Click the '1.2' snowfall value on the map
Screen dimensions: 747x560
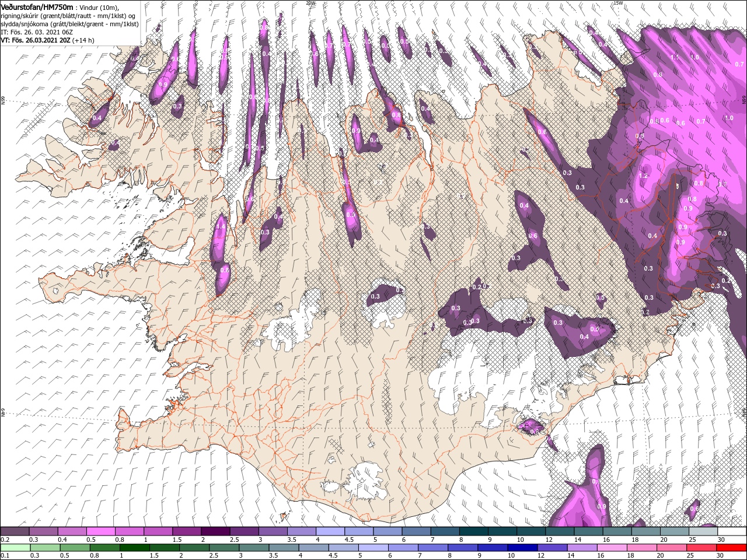click(643, 176)
